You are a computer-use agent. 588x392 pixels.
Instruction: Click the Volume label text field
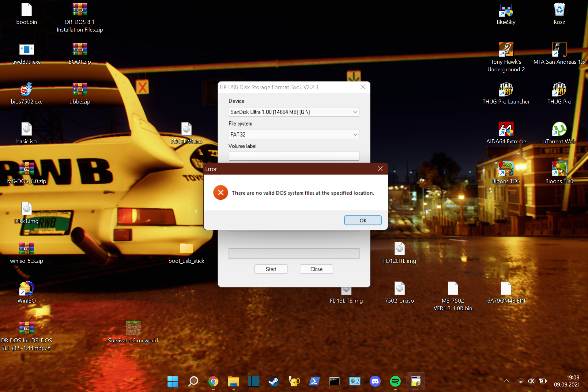294,156
